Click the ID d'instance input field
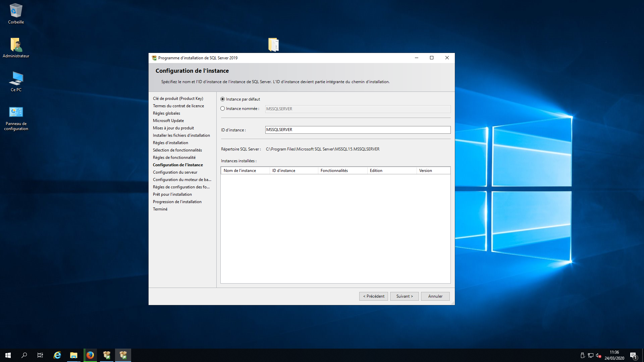The image size is (644, 362). click(358, 130)
